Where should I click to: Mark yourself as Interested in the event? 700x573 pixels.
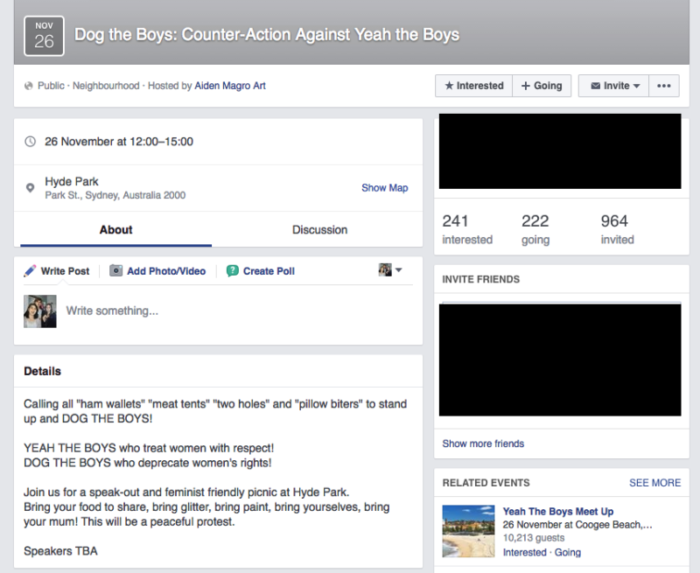(x=473, y=86)
